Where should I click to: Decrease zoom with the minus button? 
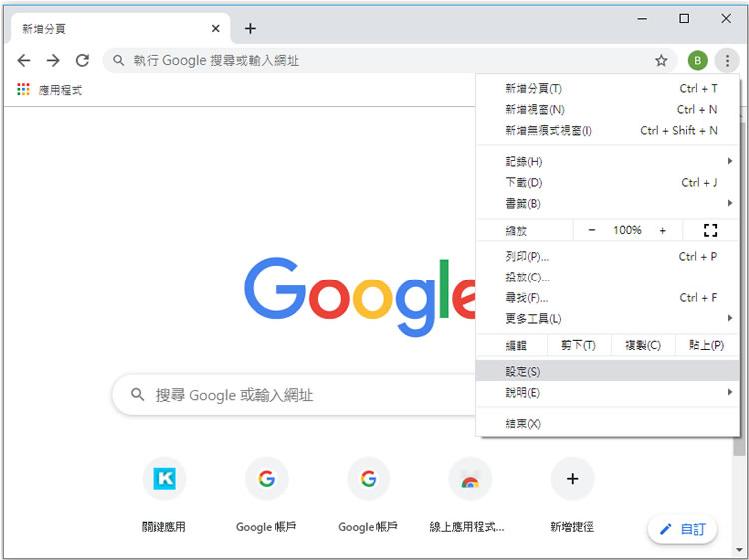tap(592, 230)
